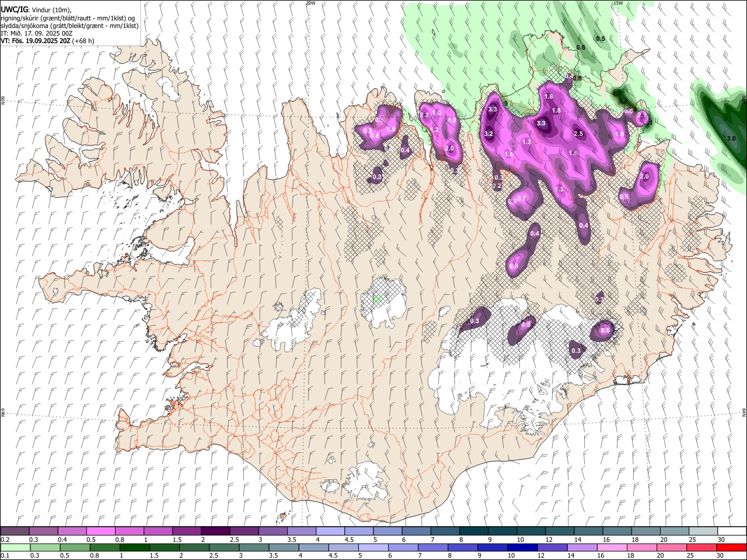Click the upper legend label '0.4'
Image resolution: width=747 pixels, height=560 pixels.
point(62,540)
